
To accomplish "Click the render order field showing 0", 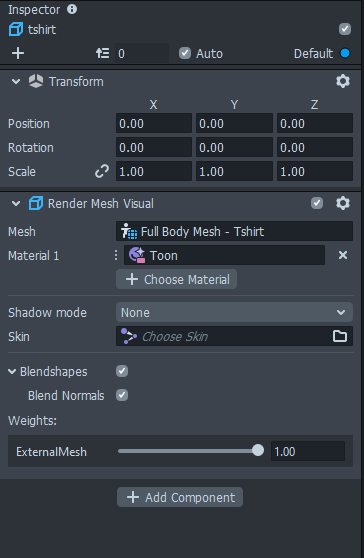I will tap(142, 53).
